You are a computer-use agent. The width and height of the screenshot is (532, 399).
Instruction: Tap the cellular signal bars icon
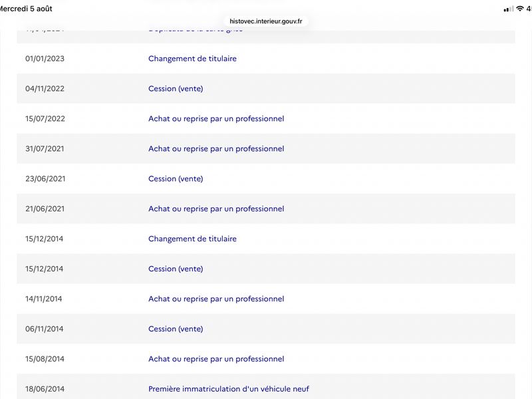click(509, 9)
